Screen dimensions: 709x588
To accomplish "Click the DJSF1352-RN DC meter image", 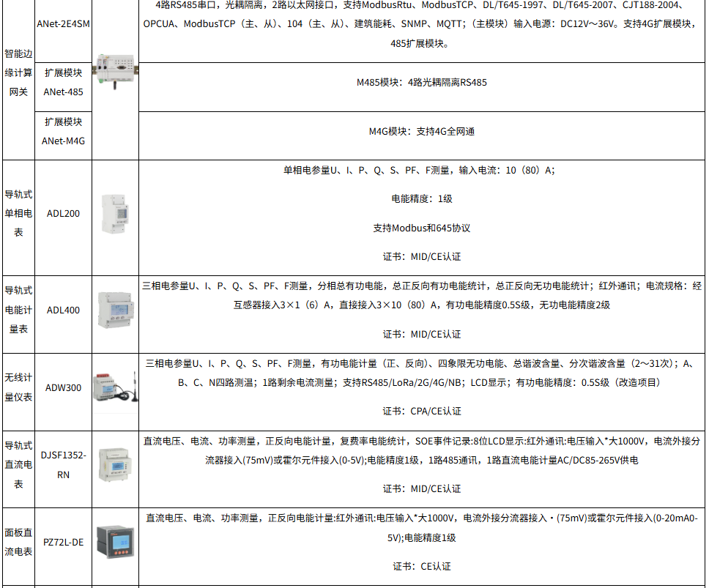I will [114, 465].
